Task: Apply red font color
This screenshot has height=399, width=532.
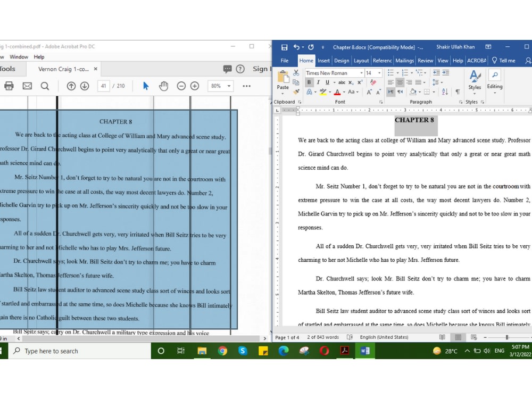Action: click(x=337, y=92)
